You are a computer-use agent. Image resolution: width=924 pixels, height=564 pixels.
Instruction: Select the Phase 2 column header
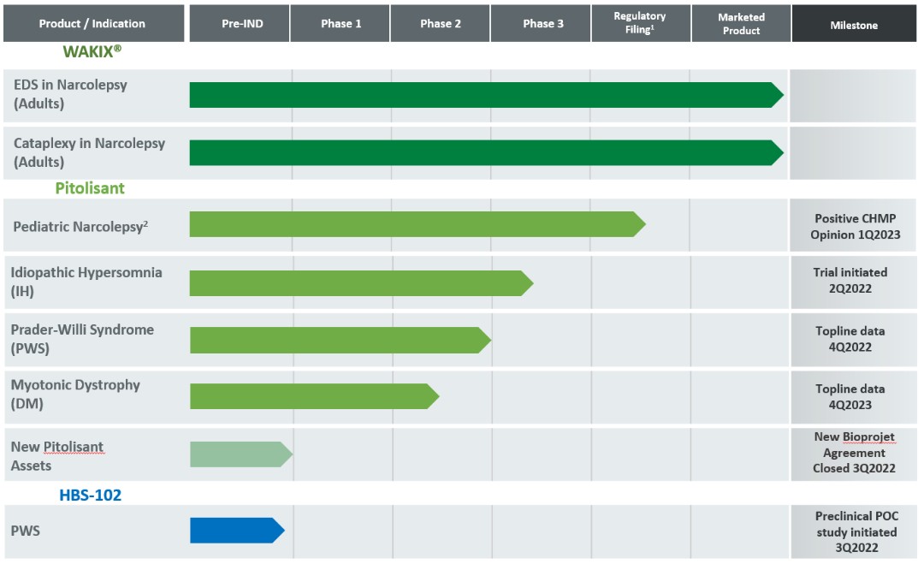[441, 24]
